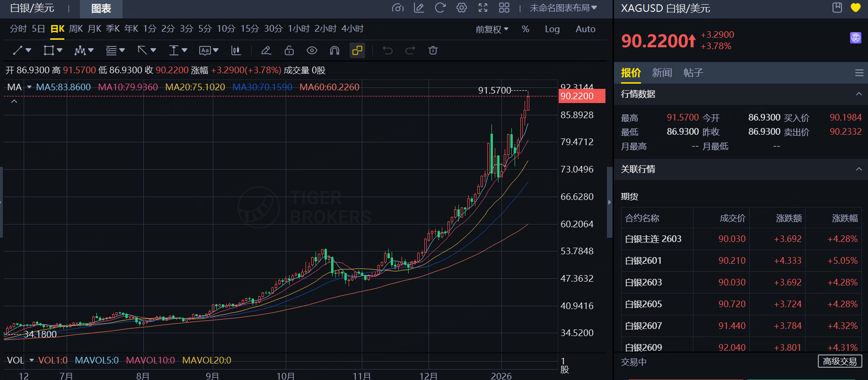868x380 pixels.
Task: Open the 白银主连 2603 contract row
Action: pos(741,239)
